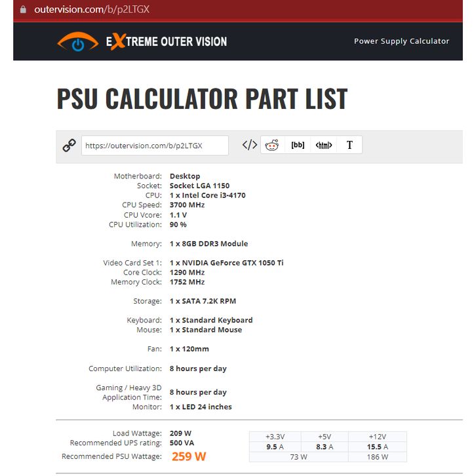Click the padlock icon in address bar
This screenshot has width=476, height=476.
point(23,9)
